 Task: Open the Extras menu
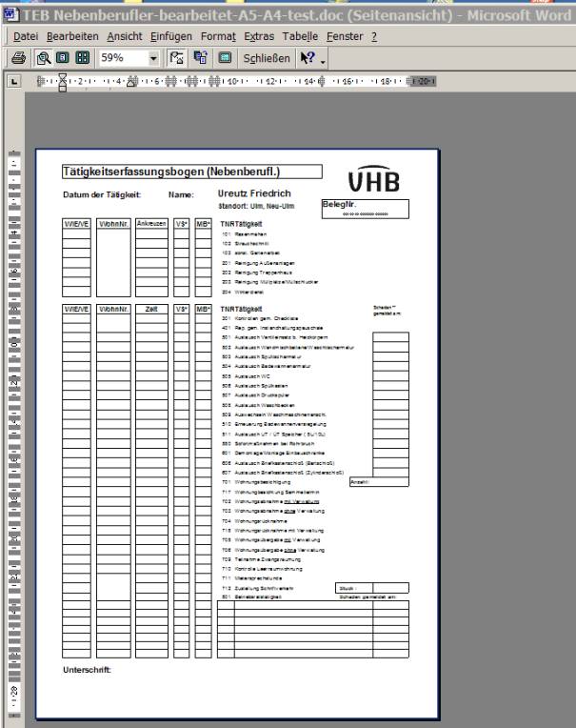click(259, 36)
